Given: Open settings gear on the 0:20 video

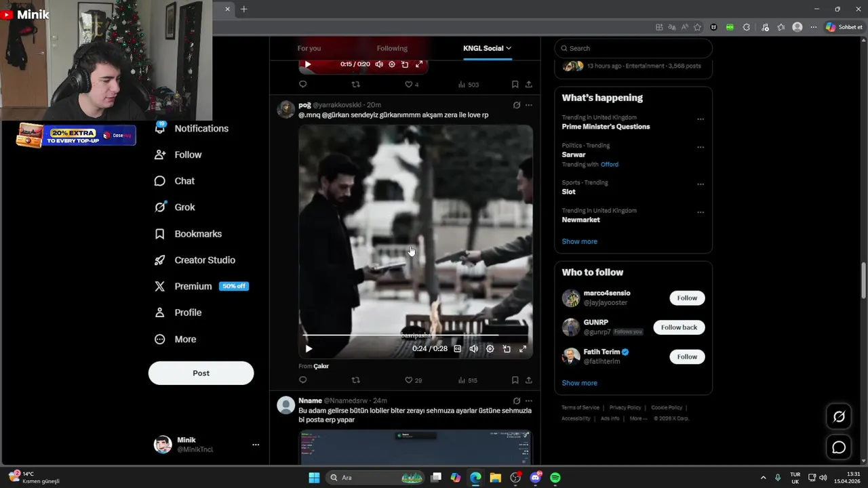Looking at the screenshot, I should 392,64.
